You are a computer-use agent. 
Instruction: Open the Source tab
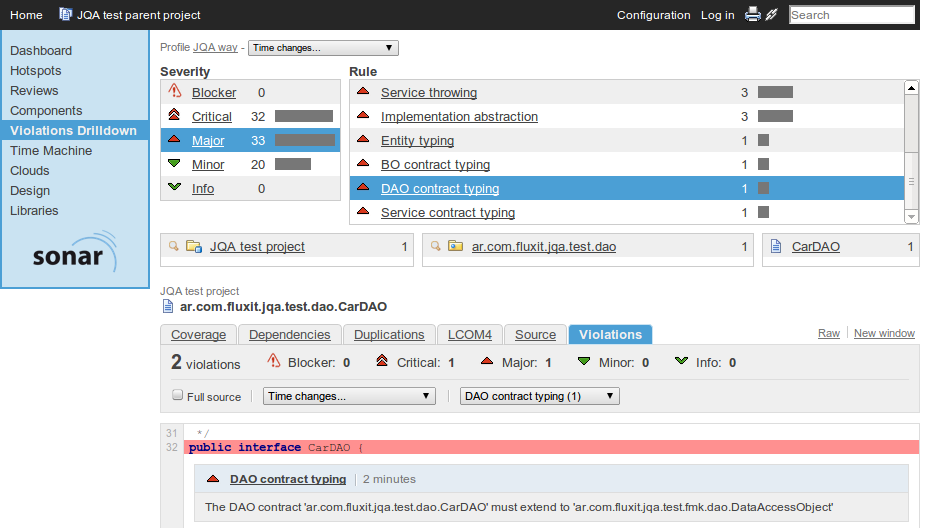point(535,334)
